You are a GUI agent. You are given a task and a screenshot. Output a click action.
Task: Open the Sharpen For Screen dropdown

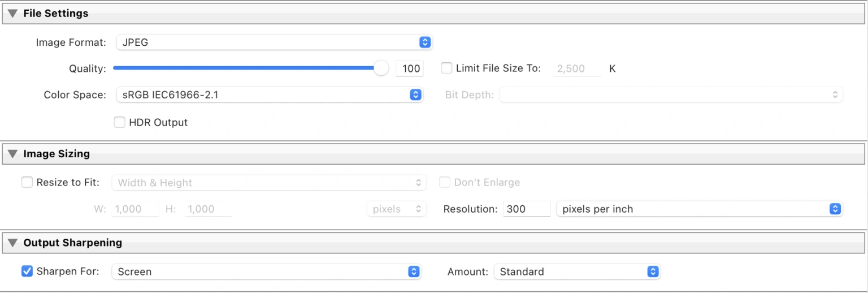(266, 272)
